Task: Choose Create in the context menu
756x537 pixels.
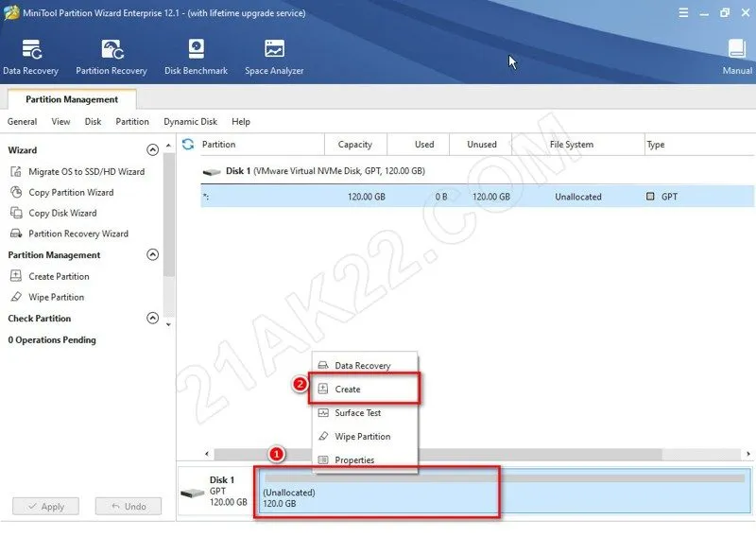Action: (365, 389)
